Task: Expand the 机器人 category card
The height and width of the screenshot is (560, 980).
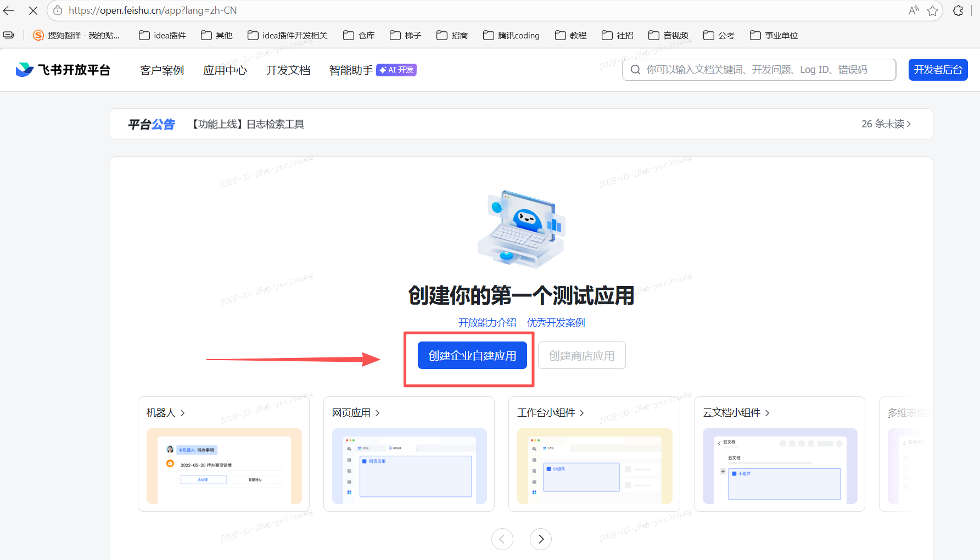Action: click(165, 412)
